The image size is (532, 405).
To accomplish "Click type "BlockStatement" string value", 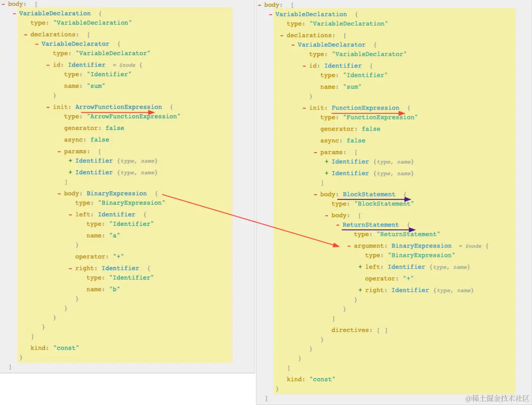I will [x=384, y=204].
